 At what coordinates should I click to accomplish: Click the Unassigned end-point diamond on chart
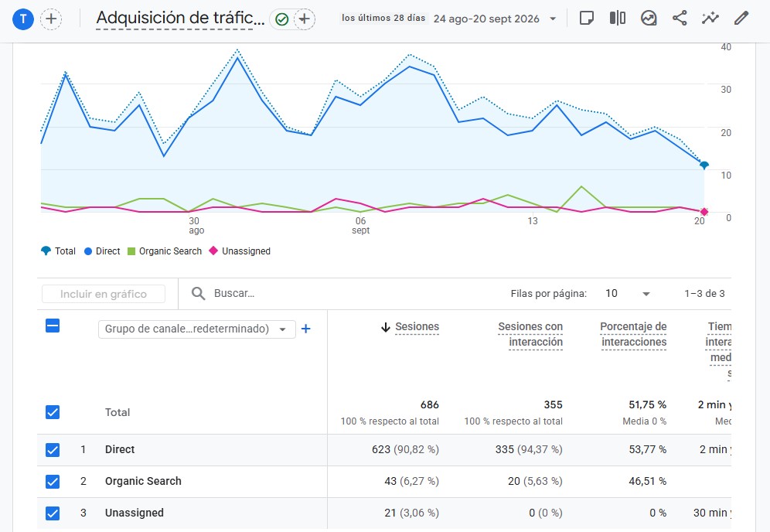coord(704,212)
